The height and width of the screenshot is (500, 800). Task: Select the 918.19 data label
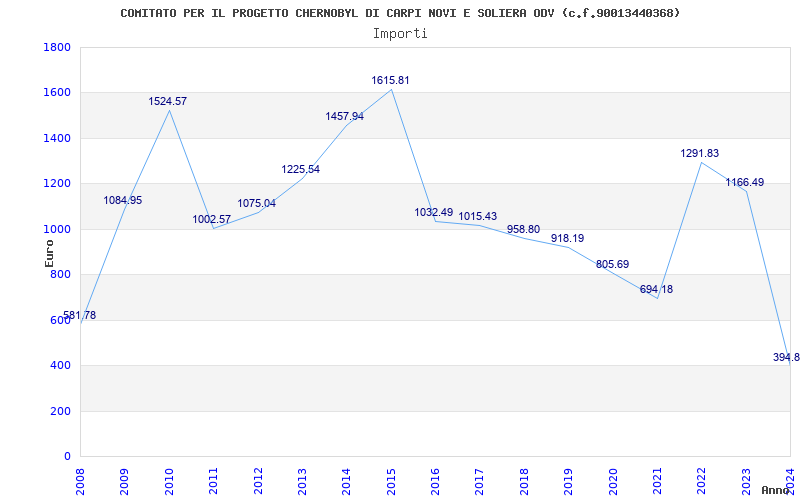coord(568,238)
